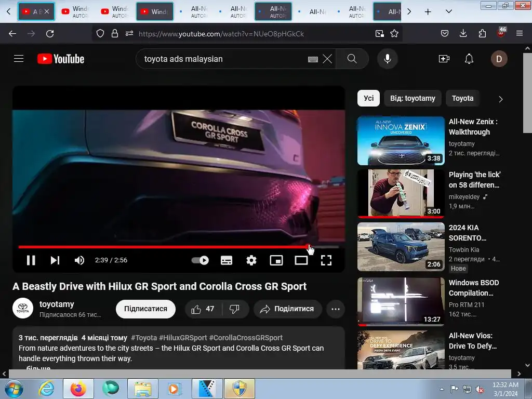
Task: Open hashtag #HiluxGRSport
Action: coord(183,338)
